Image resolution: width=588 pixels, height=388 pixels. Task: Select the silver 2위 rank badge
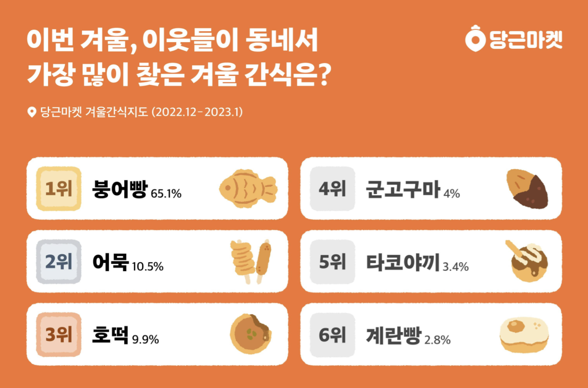pyautogui.click(x=59, y=261)
